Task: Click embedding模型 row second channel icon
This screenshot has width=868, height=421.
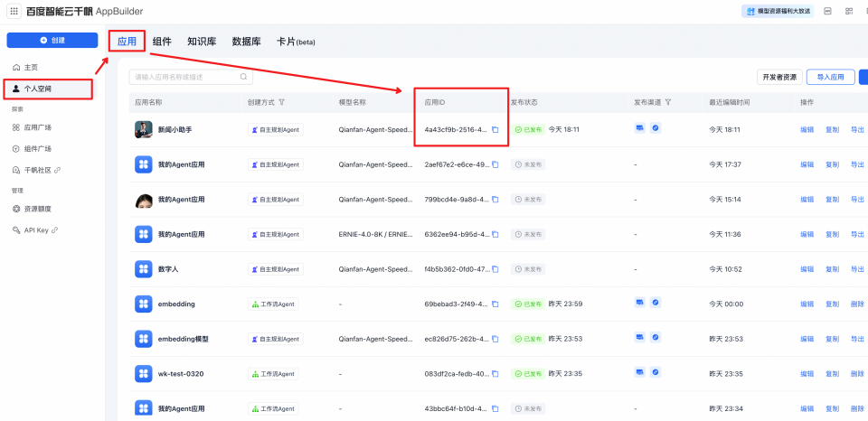Action: click(656, 337)
